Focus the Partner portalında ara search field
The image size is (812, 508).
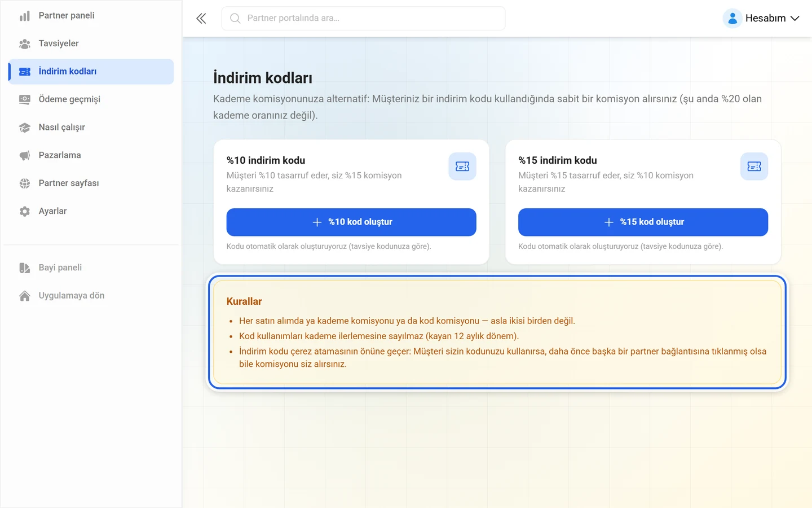point(364,19)
